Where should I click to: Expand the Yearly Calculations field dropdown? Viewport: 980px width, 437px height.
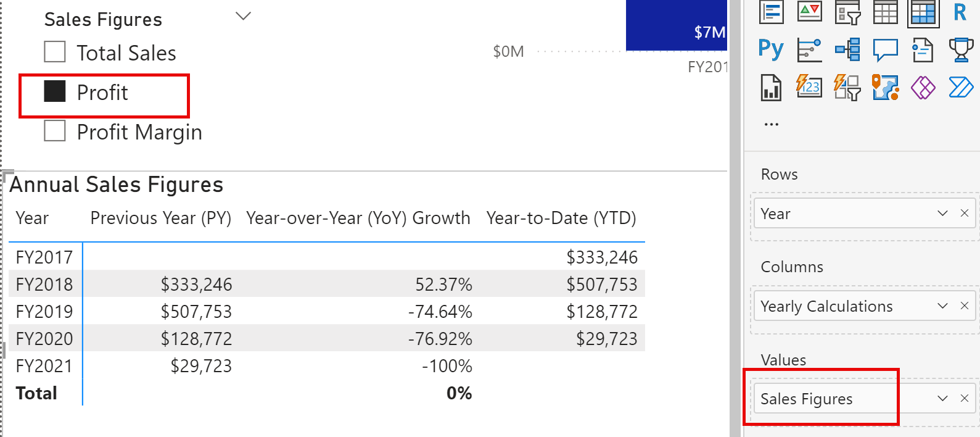942,306
